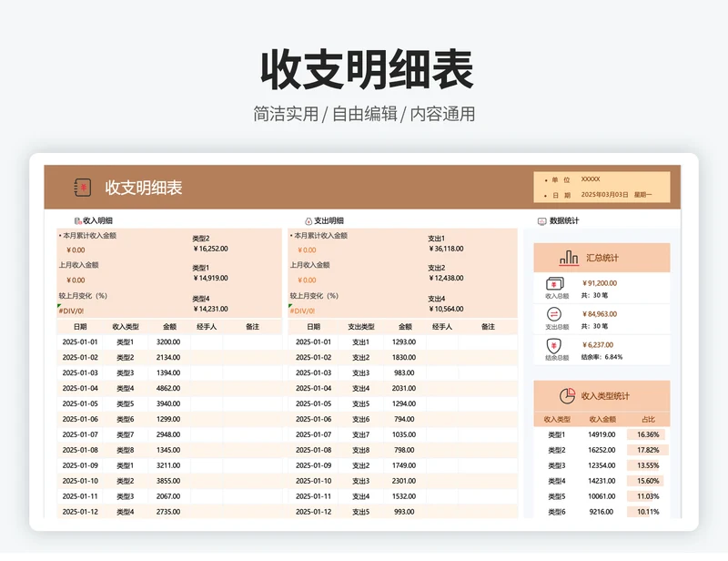Select the 收入金额 column header
The width and height of the screenshot is (728, 561).
[602, 419]
